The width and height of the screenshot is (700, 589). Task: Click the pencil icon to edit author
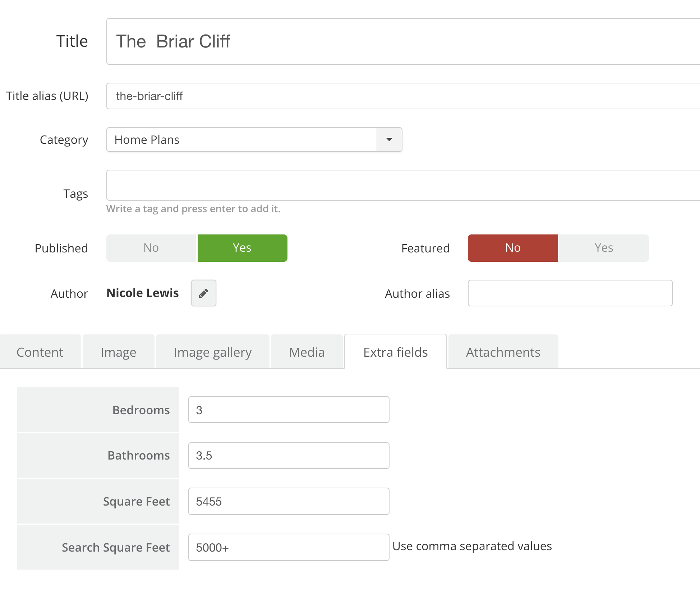203,293
